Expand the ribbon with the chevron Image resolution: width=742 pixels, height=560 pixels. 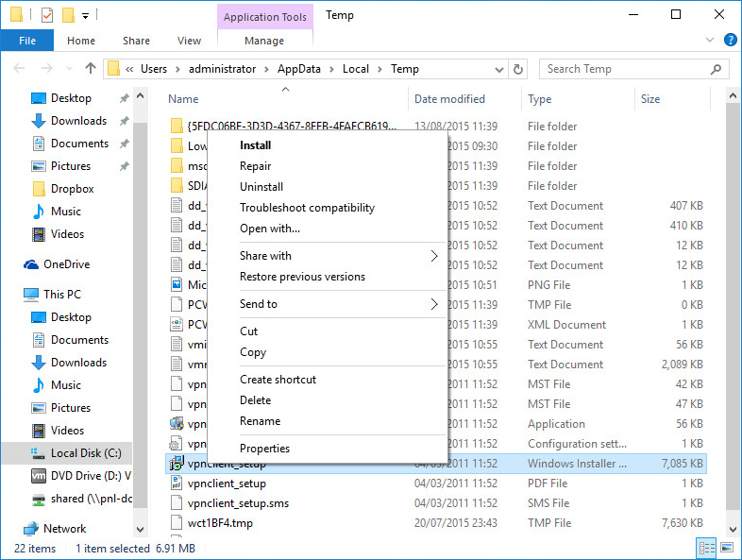[709, 40]
